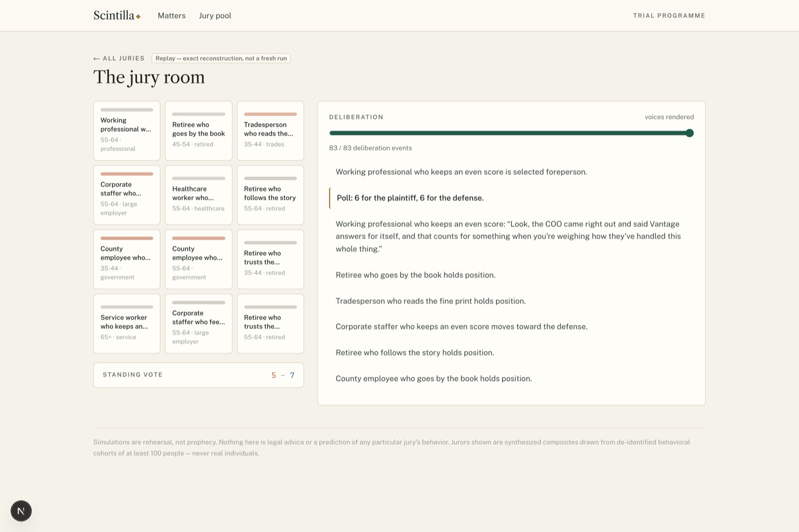The width and height of the screenshot is (799, 532).
Task: Click the County employee holds position event line
Action: [433, 378]
